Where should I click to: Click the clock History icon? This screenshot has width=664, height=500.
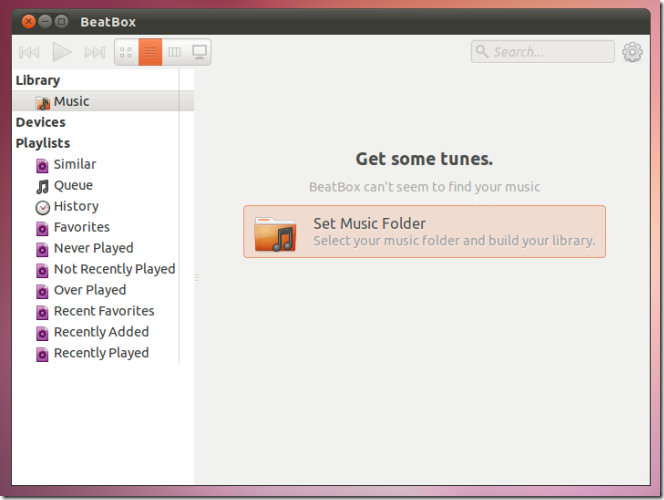(x=42, y=207)
